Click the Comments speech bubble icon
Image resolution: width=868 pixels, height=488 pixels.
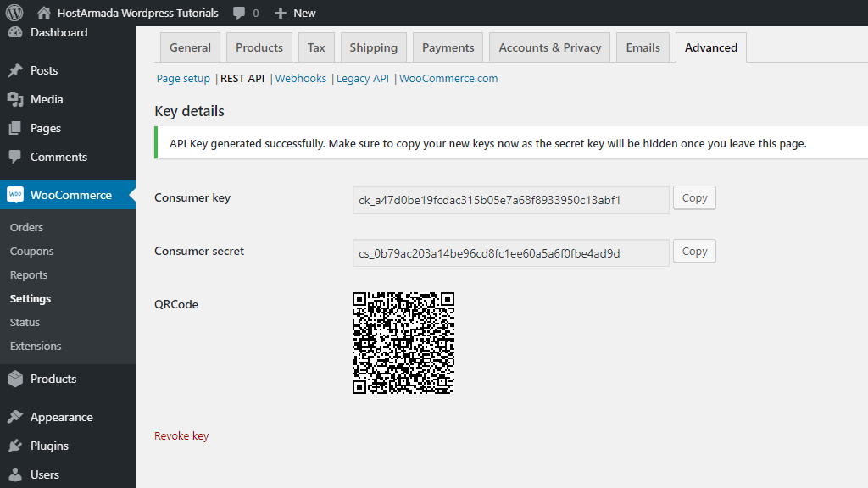[x=16, y=157]
